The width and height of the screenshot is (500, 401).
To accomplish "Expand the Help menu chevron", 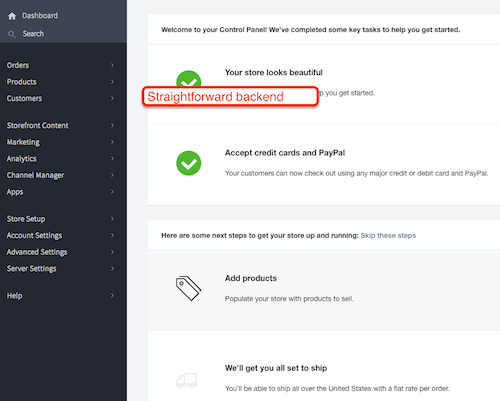I will 112,296.
